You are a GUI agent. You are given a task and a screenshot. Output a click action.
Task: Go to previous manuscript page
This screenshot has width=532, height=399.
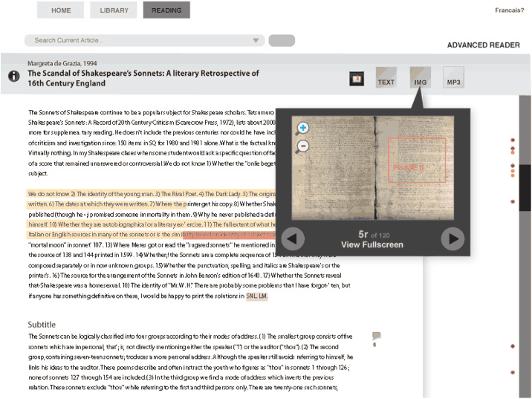[293, 239]
